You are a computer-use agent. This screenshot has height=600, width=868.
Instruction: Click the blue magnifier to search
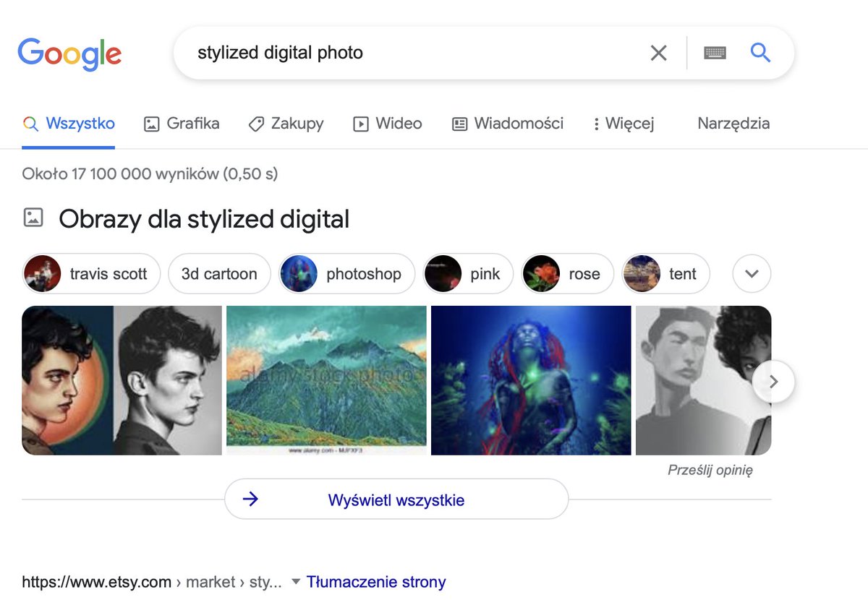click(760, 52)
